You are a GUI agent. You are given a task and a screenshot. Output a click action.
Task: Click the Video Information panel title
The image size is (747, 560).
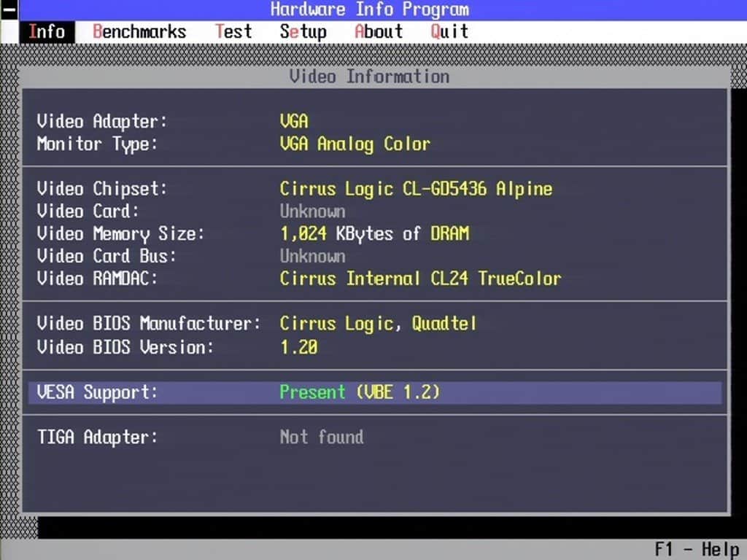pyautogui.click(x=370, y=77)
